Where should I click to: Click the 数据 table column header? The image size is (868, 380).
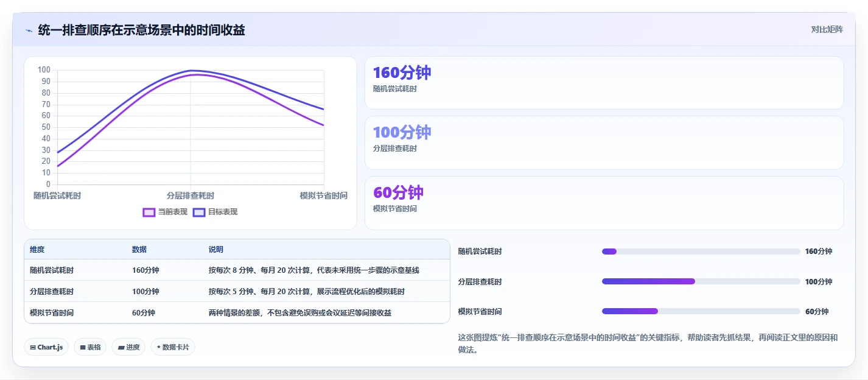click(139, 250)
